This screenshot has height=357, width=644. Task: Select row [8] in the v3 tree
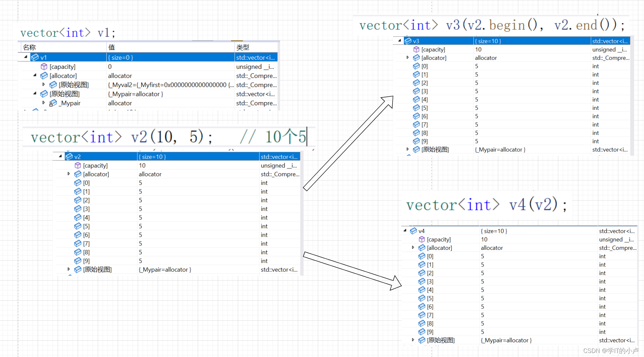coord(513,133)
